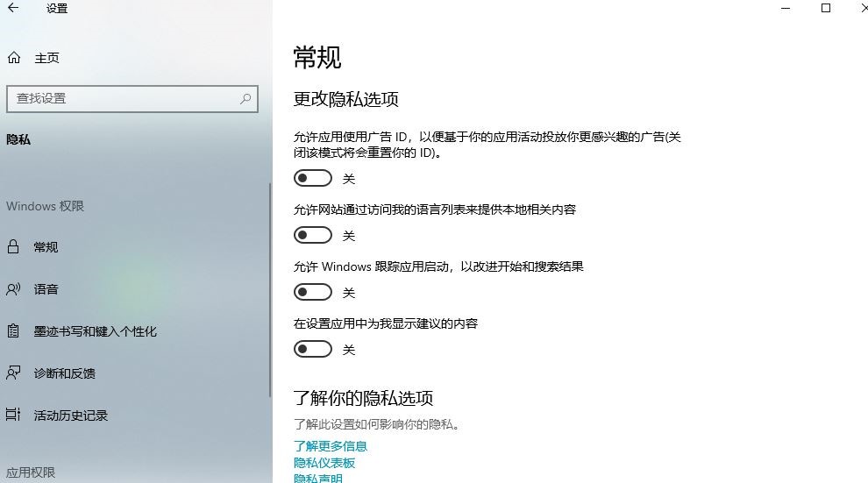Click the search magnifier icon
The width and height of the screenshot is (868, 483).
[245, 98]
